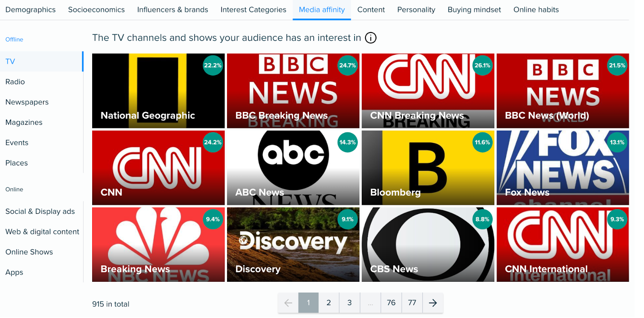Screen dimensions: 644x318
Task: Open the Buying mindset tab
Action: 474,10
